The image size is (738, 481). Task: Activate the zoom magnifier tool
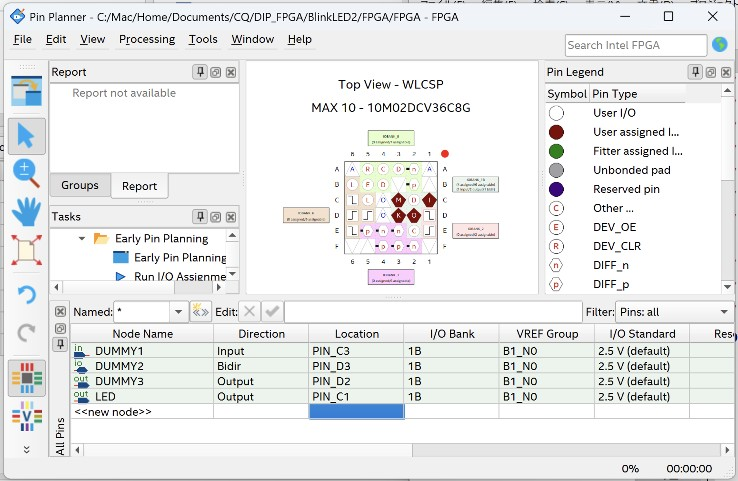click(26, 173)
